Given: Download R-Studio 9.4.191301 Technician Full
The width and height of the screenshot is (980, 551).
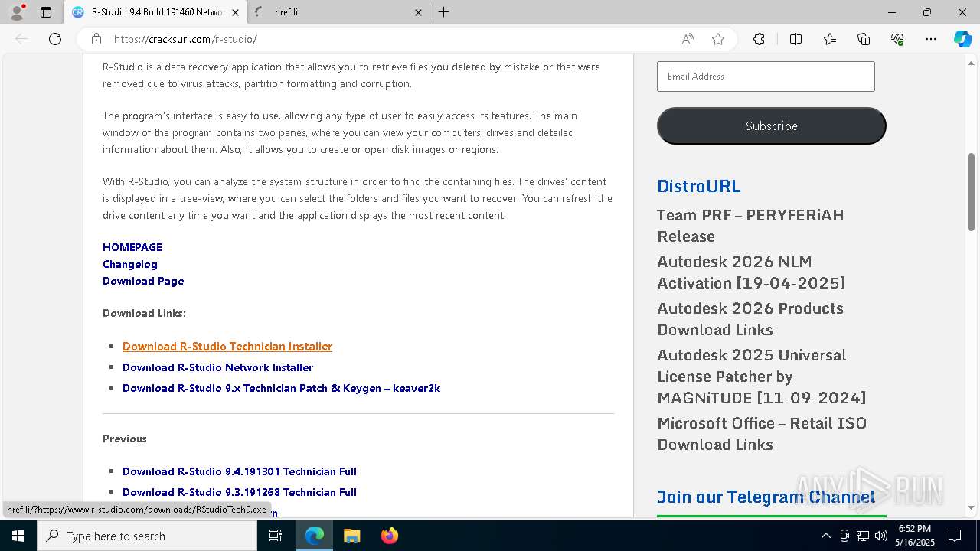Looking at the screenshot, I should [240, 471].
